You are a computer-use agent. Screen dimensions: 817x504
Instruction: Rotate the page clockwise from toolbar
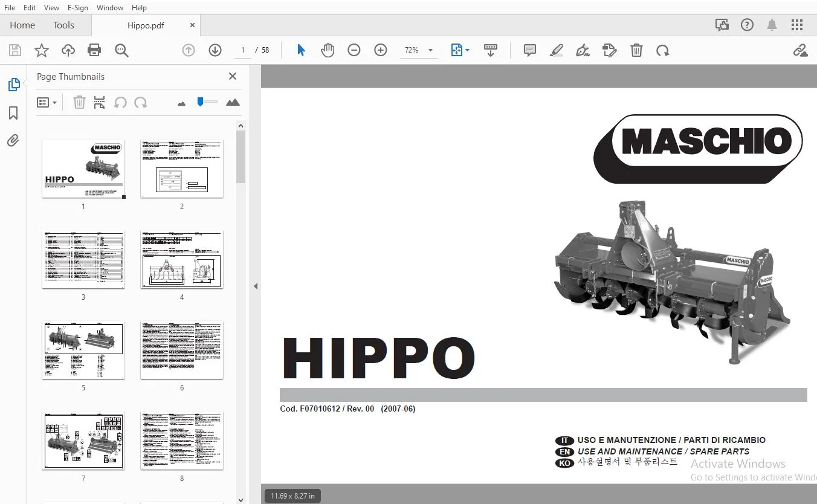coord(663,50)
